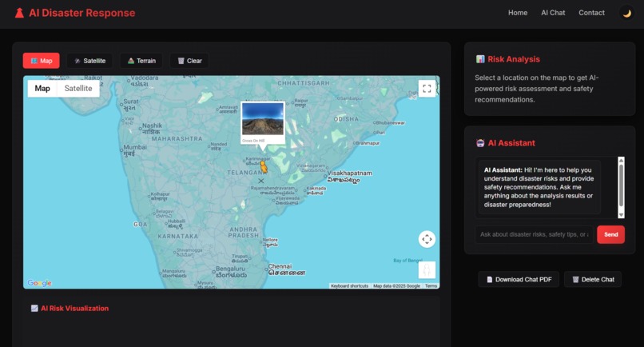Toggle fullscreen map view
The width and height of the screenshot is (644, 347).
427,89
